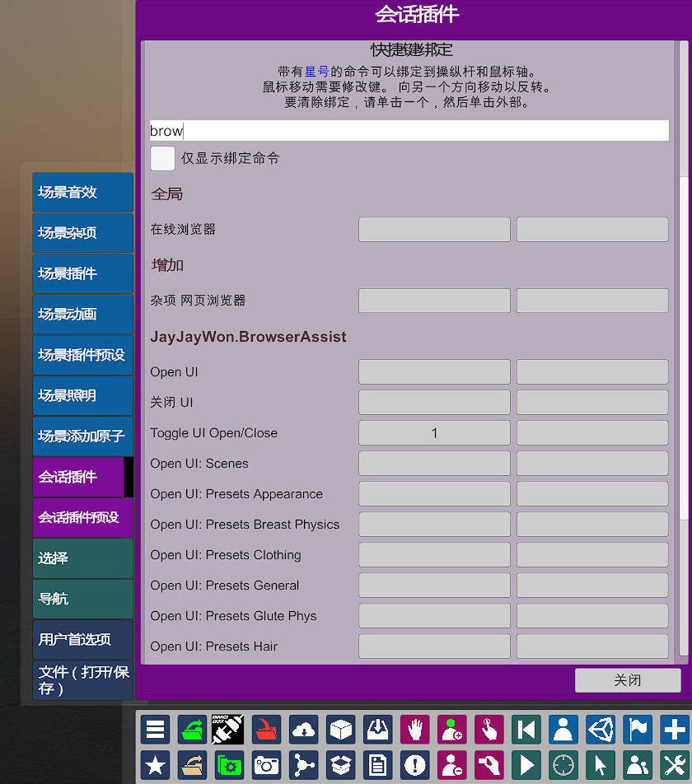
Task: Click the green add person icon
Action: 451,730
